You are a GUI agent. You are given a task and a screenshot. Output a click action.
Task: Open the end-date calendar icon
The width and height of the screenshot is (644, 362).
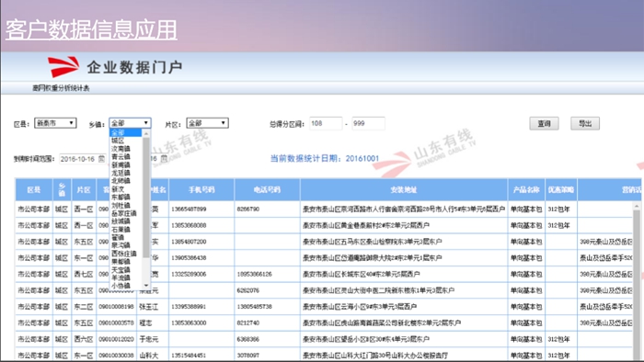pos(164,159)
